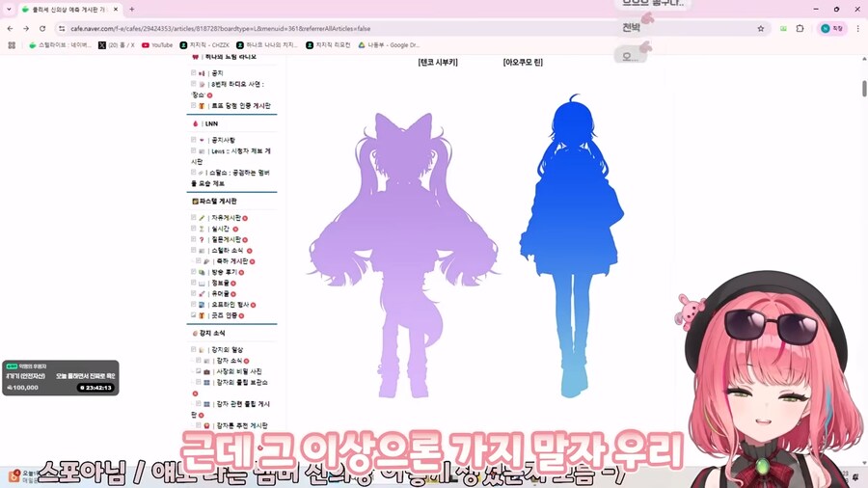Open the browser extensions puzzle icon

tap(800, 28)
